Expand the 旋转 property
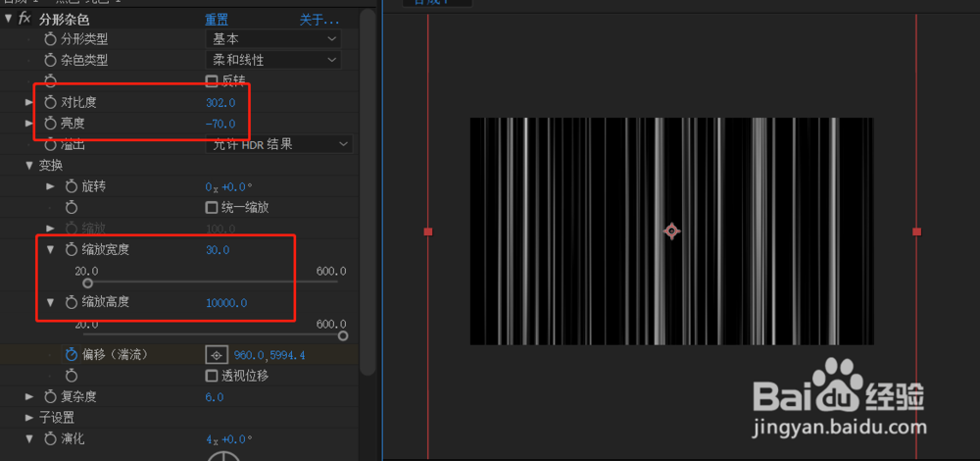The height and width of the screenshot is (461, 980). pos(50,186)
